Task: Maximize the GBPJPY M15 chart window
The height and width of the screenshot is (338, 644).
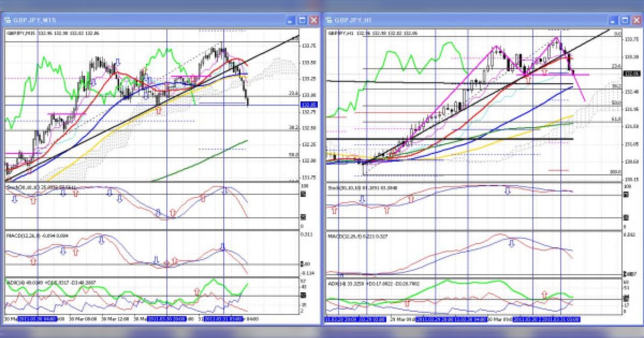Action: point(302,20)
